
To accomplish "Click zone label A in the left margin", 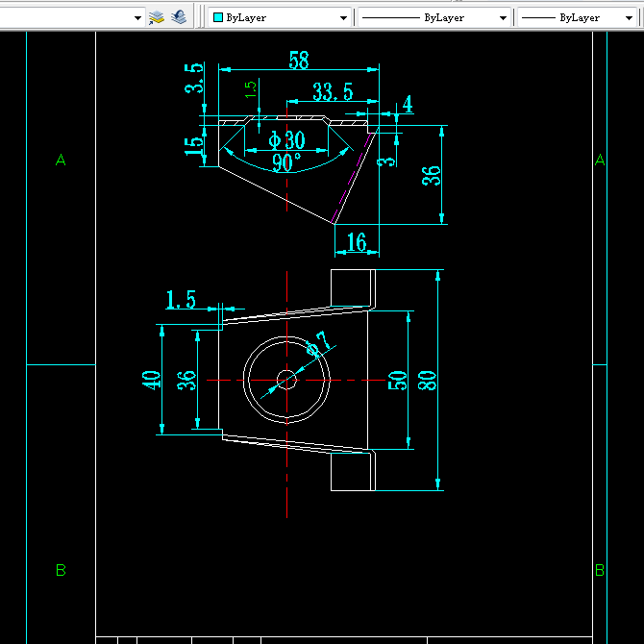I will pos(61,160).
